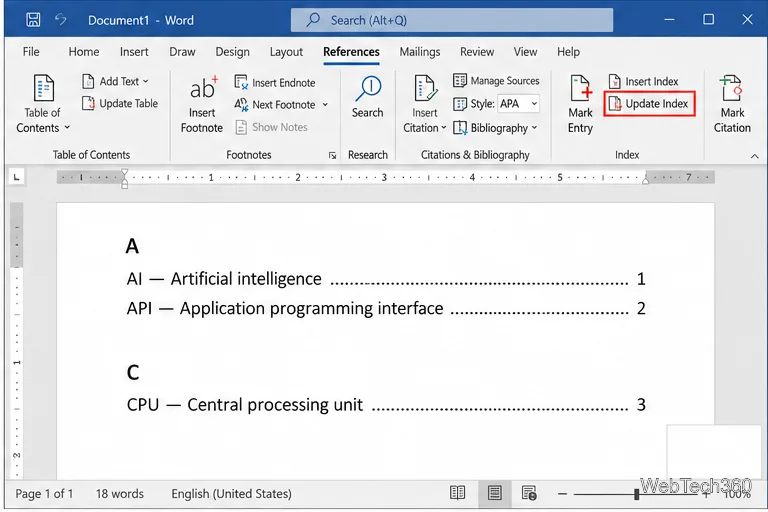This screenshot has height=512, width=768.
Task: Switch to the Layout tab
Action: 286,51
